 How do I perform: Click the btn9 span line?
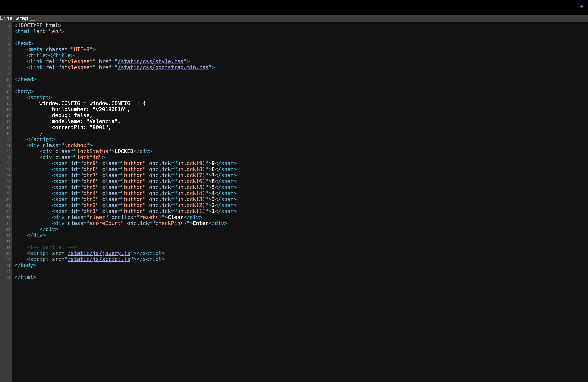point(144,163)
